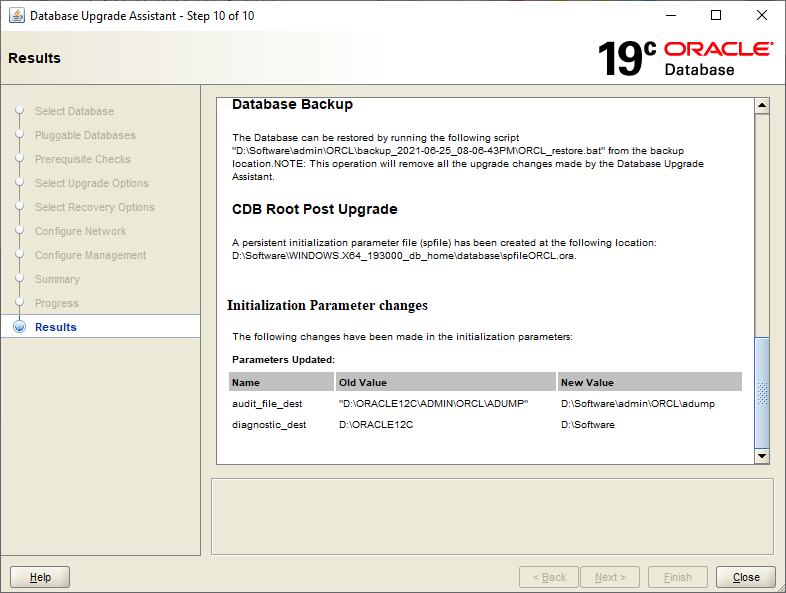This screenshot has height=593, width=786.
Task: Click the Java app icon in title bar
Action: (17, 16)
